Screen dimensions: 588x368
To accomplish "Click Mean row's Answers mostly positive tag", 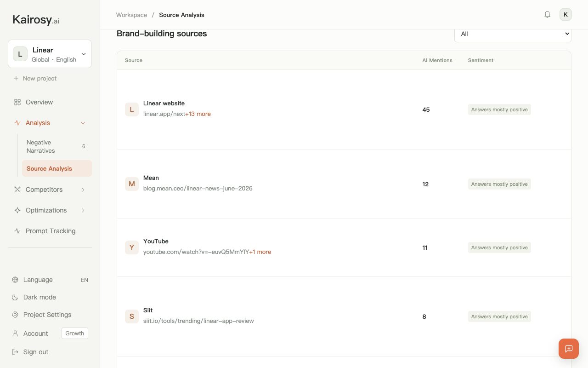I will click(499, 184).
